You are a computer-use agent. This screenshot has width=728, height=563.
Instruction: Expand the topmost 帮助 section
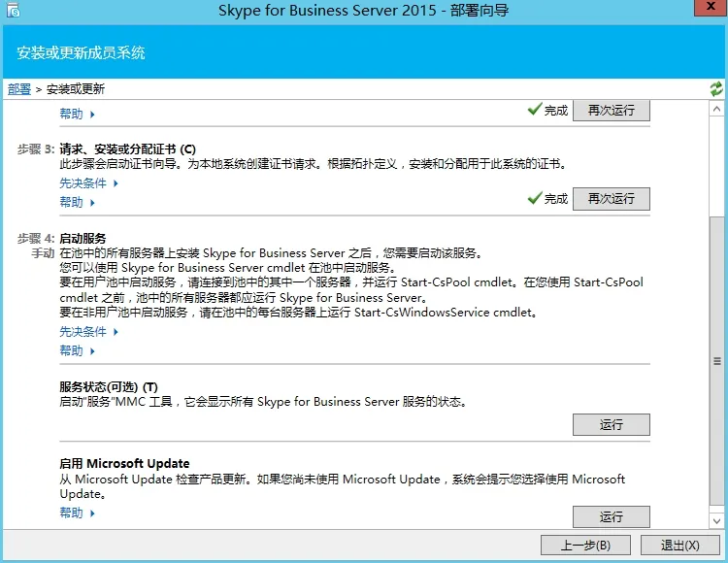(x=77, y=114)
